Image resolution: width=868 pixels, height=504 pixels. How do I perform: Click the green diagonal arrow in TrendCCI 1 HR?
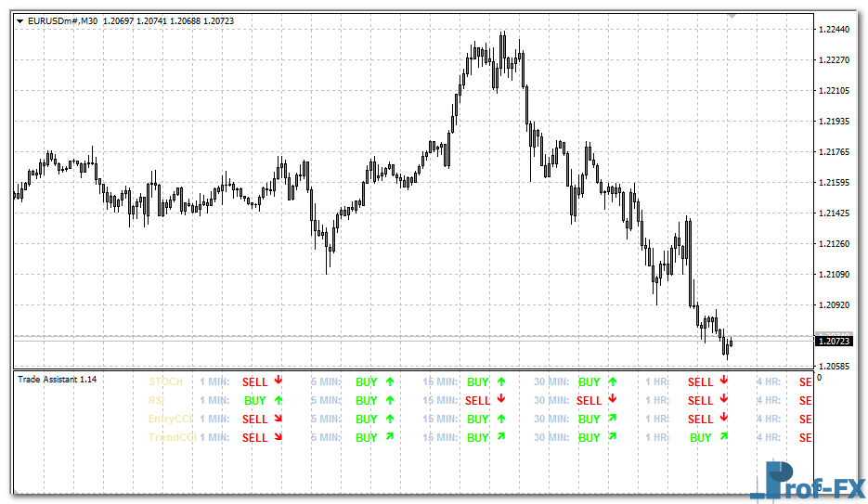723,436
